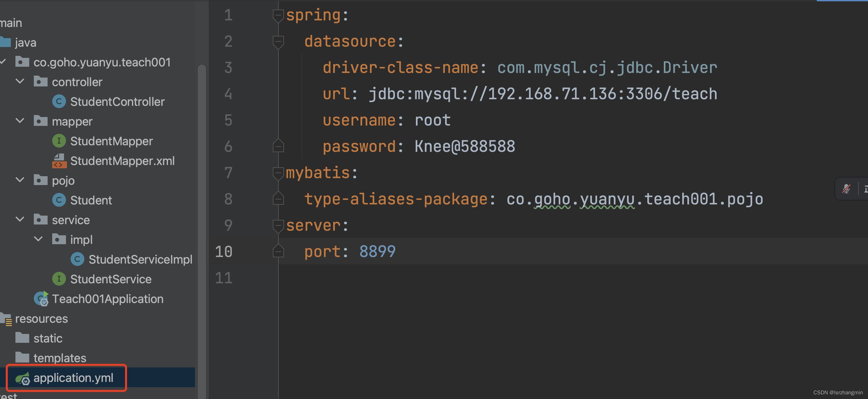Click the StudentService interface icon

(x=59, y=279)
